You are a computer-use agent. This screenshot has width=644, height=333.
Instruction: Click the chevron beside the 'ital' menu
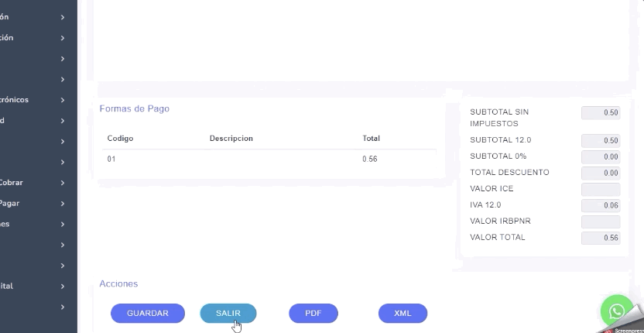pyautogui.click(x=63, y=287)
